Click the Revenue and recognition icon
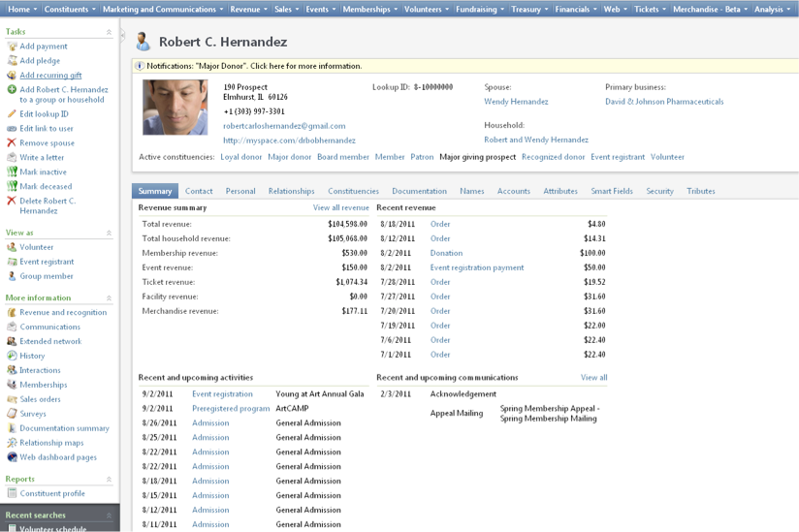The width and height of the screenshot is (799, 532). pos(12,313)
